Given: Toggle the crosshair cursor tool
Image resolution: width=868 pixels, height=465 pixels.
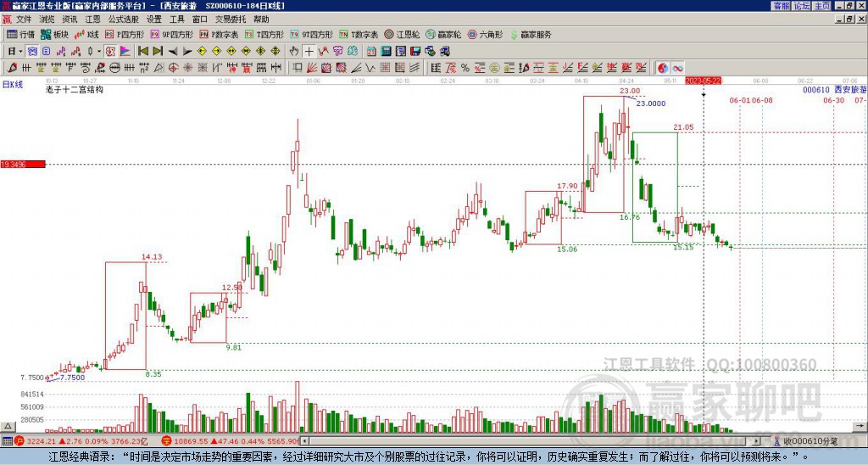Looking at the screenshot, I should (309, 51).
